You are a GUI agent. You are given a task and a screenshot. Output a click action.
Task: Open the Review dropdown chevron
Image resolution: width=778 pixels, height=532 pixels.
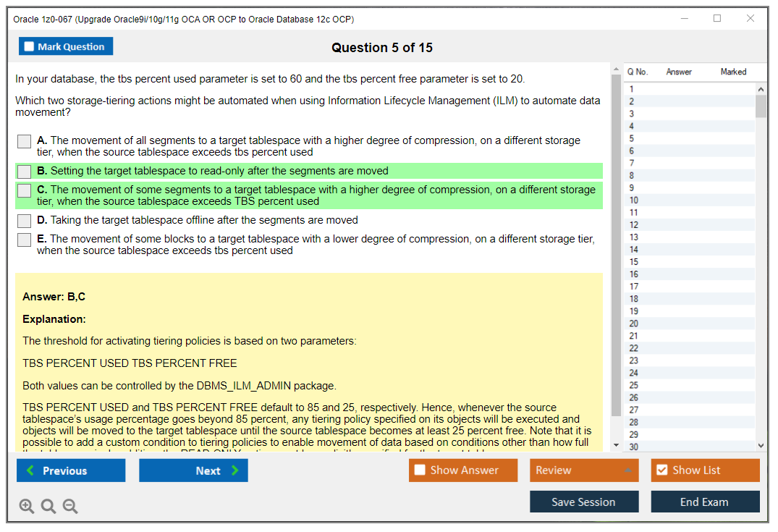tap(628, 470)
